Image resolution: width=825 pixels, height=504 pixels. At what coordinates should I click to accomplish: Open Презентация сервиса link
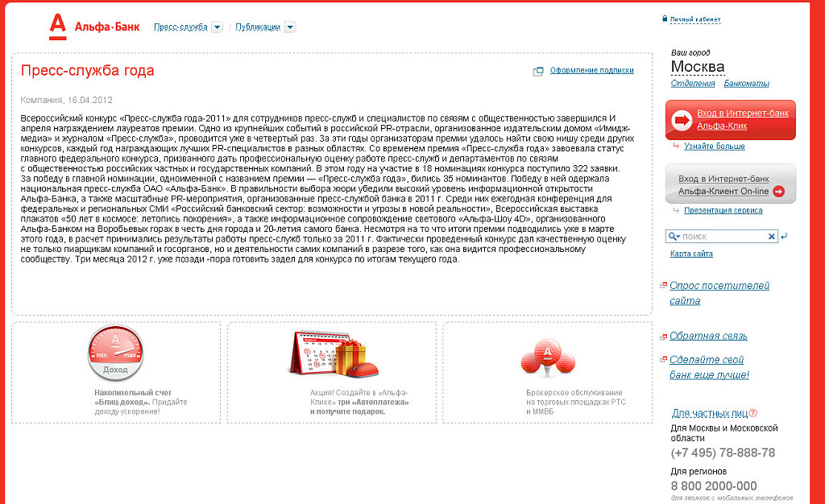click(x=723, y=210)
